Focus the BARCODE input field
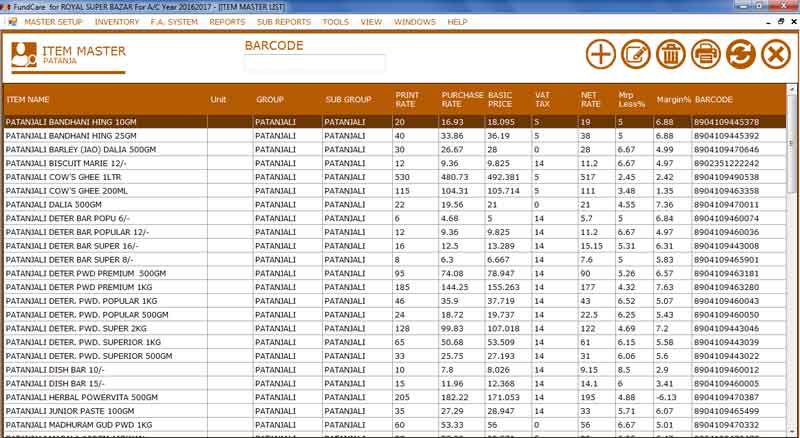Image resolution: width=800 pixels, height=438 pixels. [x=314, y=63]
